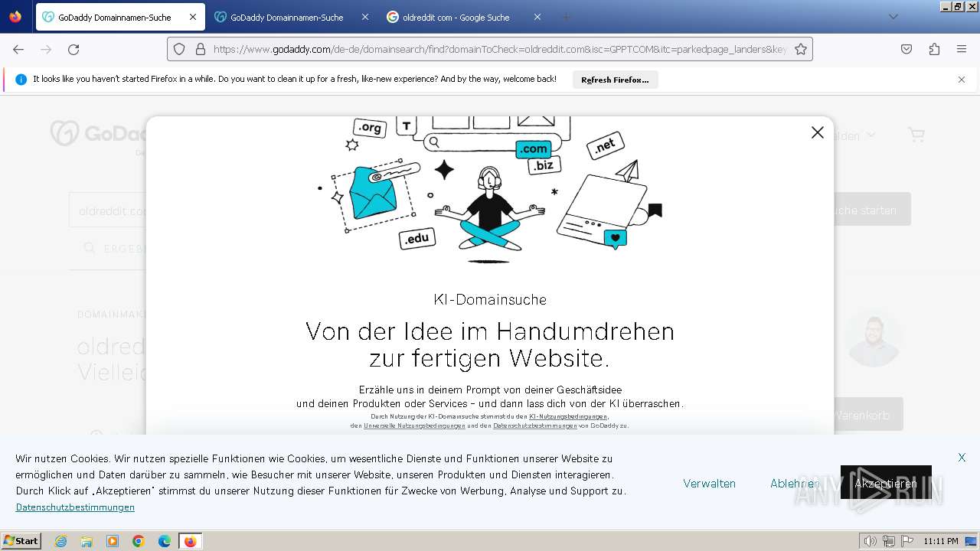Open the extensions puzzle icon

[x=934, y=49]
